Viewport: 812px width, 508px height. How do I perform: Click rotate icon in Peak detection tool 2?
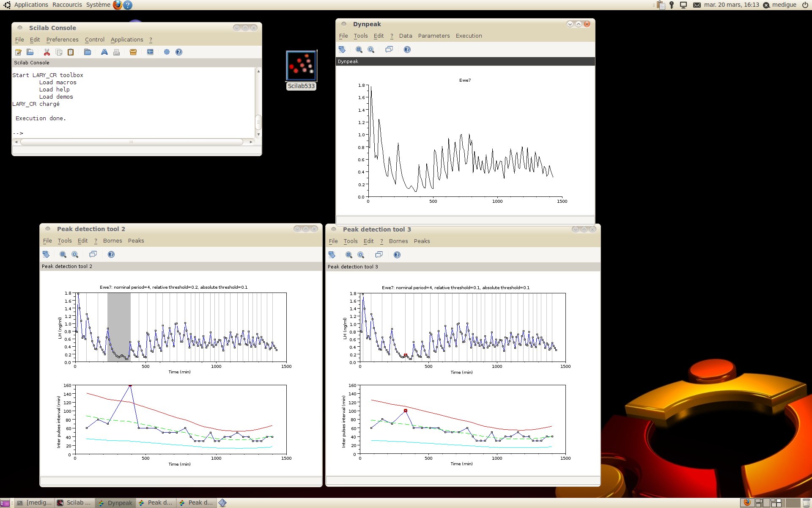point(46,254)
